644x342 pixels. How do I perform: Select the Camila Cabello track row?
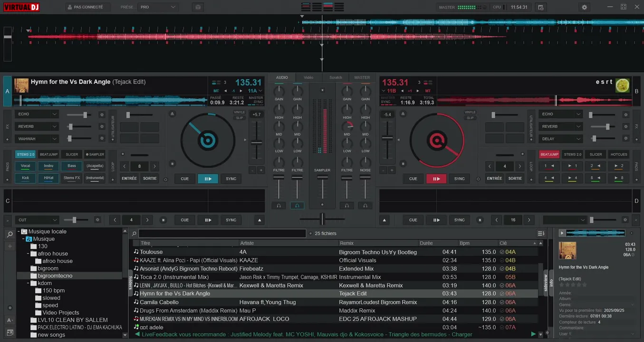336,302
